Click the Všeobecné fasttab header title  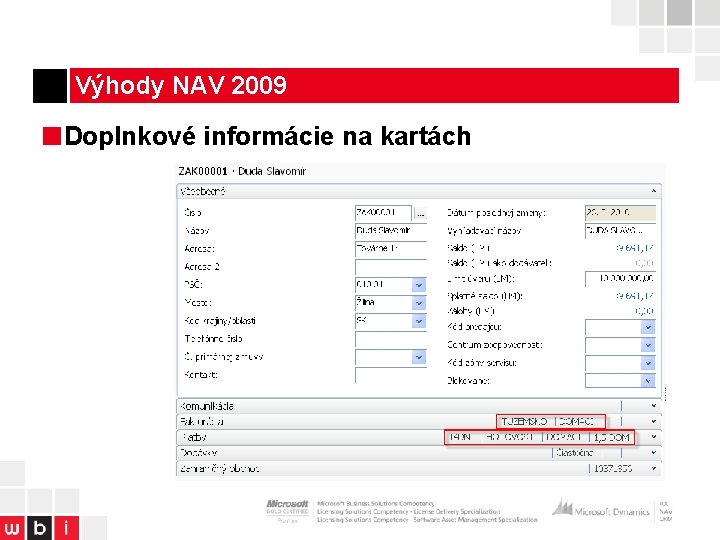pos(202,191)
